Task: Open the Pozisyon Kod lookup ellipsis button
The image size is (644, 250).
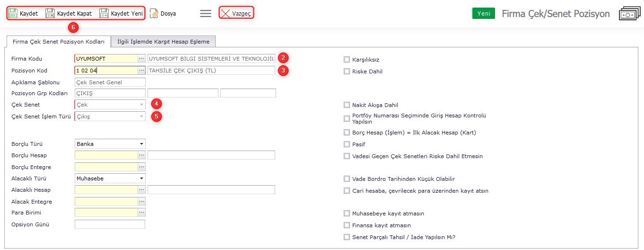Action: (x=141, y=71)
